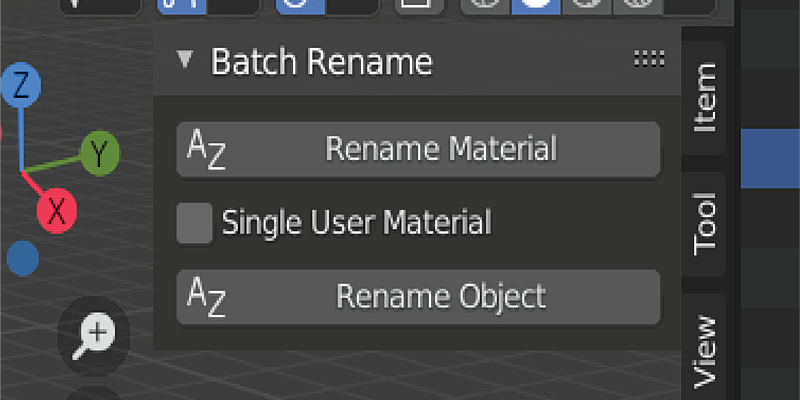Switch to Material Preview shading
This screenshot has width=800, height=400.
click(587, 7)
